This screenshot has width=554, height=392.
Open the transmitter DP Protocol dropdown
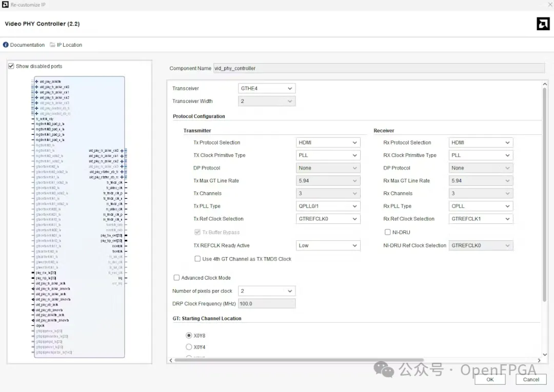(328, 168)
